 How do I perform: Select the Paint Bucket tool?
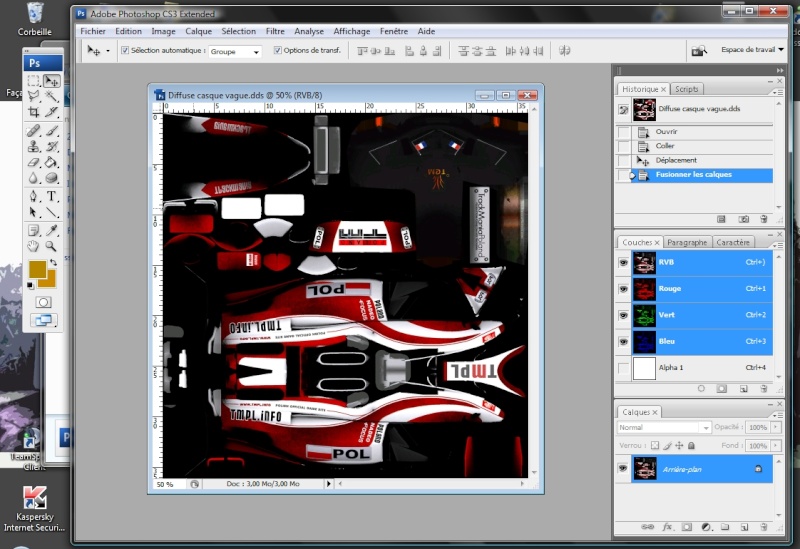coord(52,162)
